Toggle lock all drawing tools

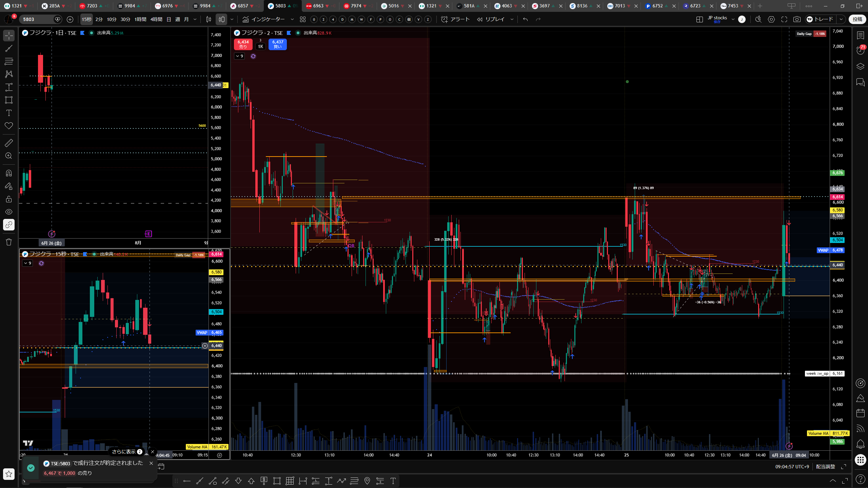click(9, 199)
